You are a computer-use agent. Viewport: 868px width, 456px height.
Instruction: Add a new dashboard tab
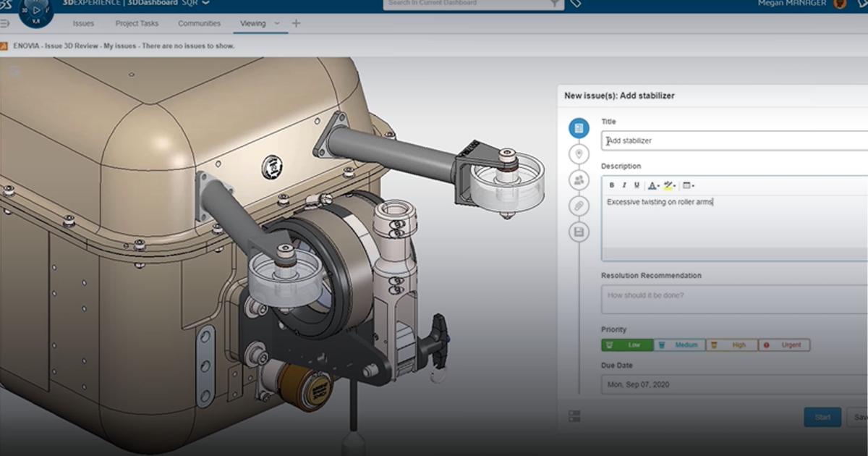(296, 23)
